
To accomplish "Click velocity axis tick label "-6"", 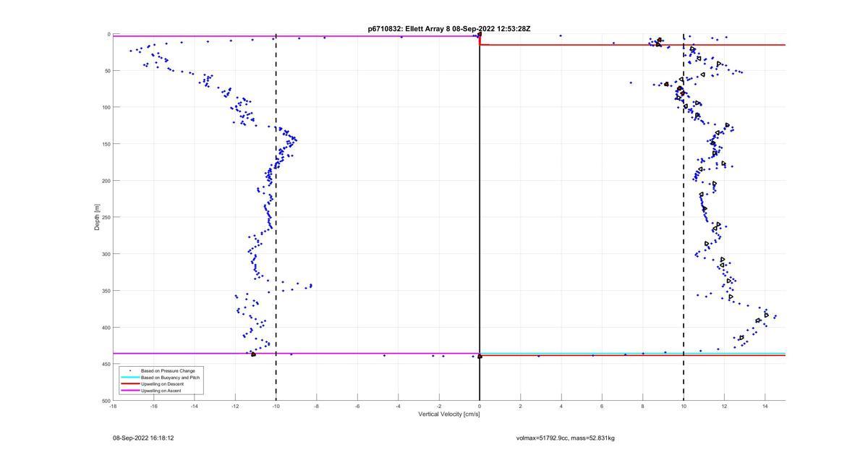I will 357,407.
